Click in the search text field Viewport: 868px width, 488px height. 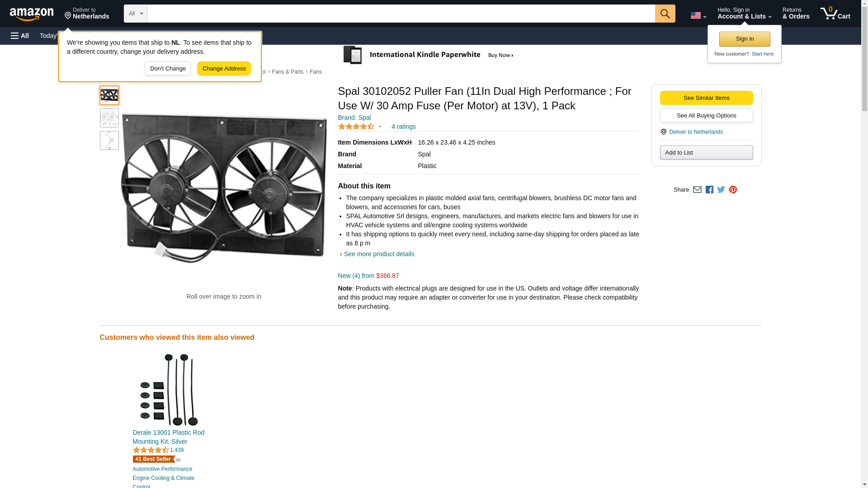(x=401, y=14)
